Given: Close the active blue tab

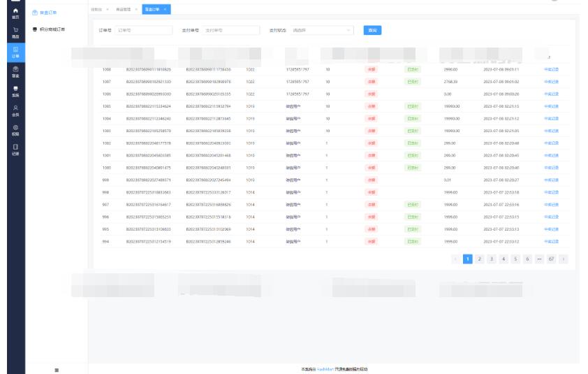Looking at the screenshot, I should click(165, 9).
